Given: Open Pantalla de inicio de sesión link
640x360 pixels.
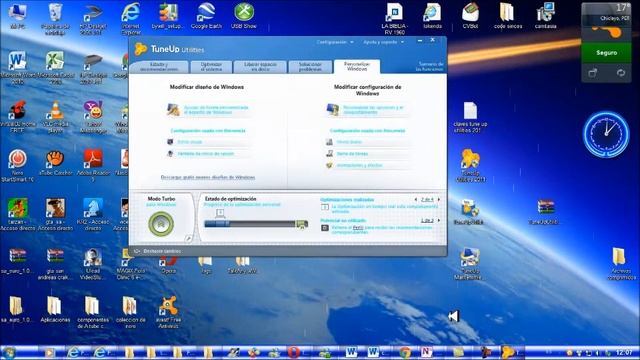Looking at the screenshot, I should pos(206,154).
